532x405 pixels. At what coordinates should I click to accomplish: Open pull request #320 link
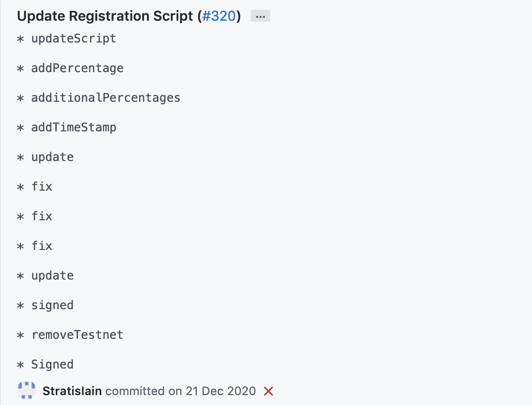click(x=219, y=16)
